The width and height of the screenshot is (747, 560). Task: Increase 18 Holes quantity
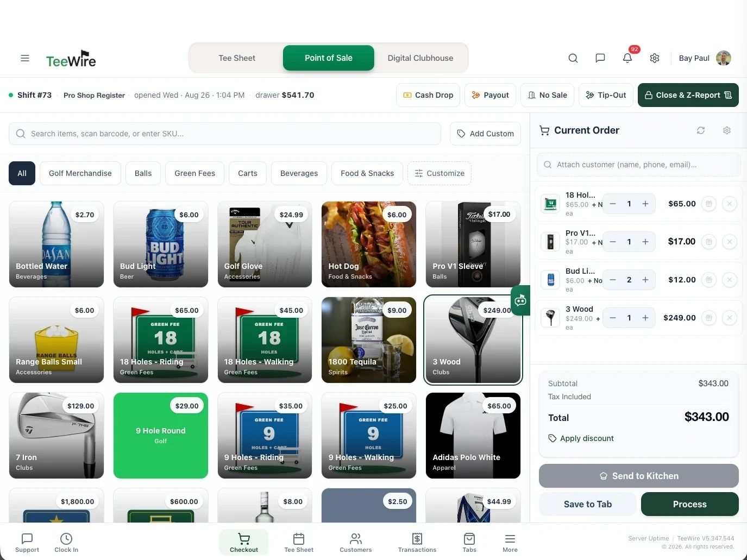[645, 204]
